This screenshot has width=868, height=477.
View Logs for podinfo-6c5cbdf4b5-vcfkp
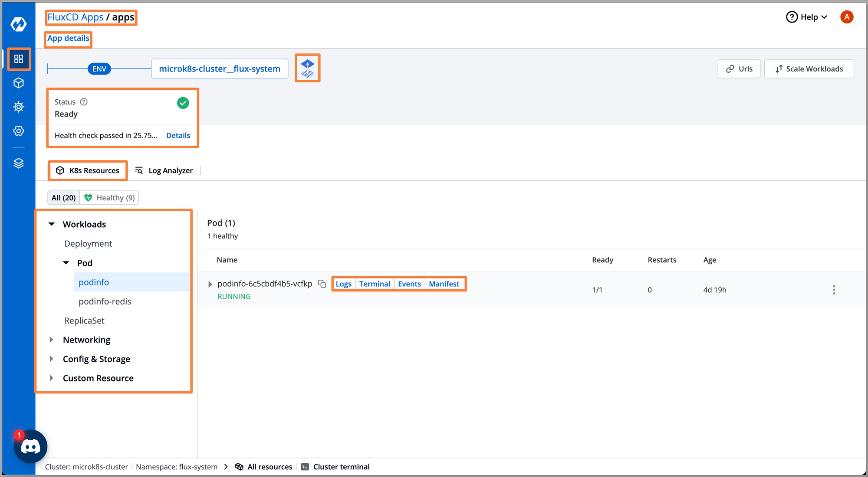tap(342, 284)
